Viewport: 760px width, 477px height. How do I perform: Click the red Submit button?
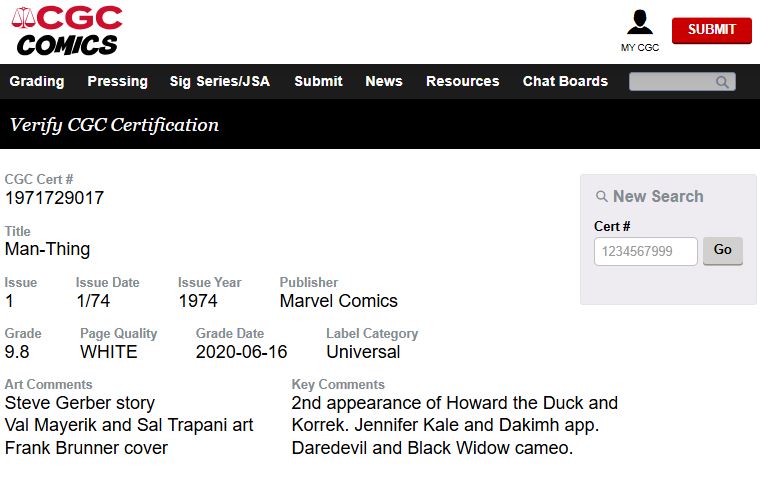tap(711, 30)
